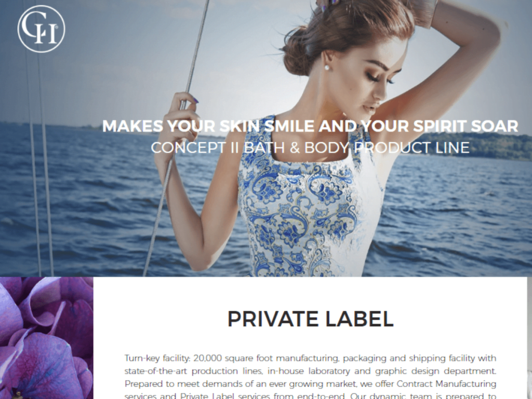The height and width of the screenshot is (399, 532).
Task: Select the 'Concept II Bath & Body Product Line' subtitle
Action: [310, 148]
